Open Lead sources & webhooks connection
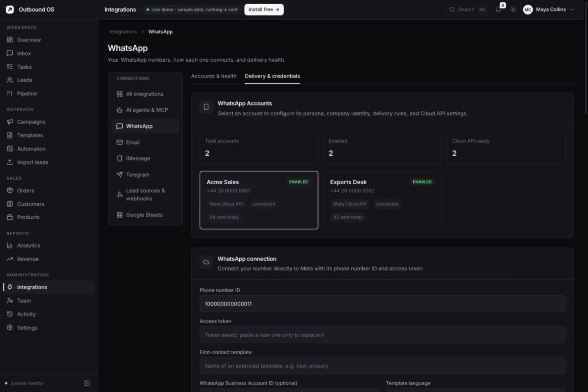 (145, 195)
